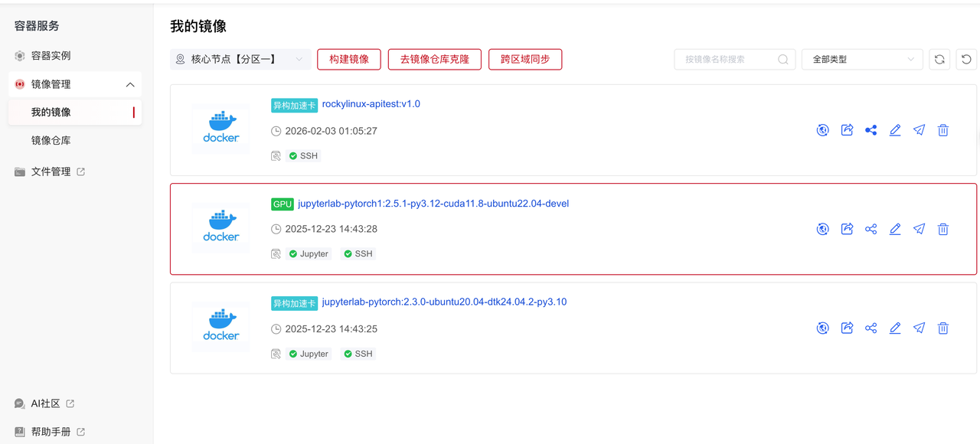The width and height of the screenshot is (980, 444).
Task: Click the export arrow icon for jupyterlab-pytorch:2.3.0
Action: (x=847, y=328)
